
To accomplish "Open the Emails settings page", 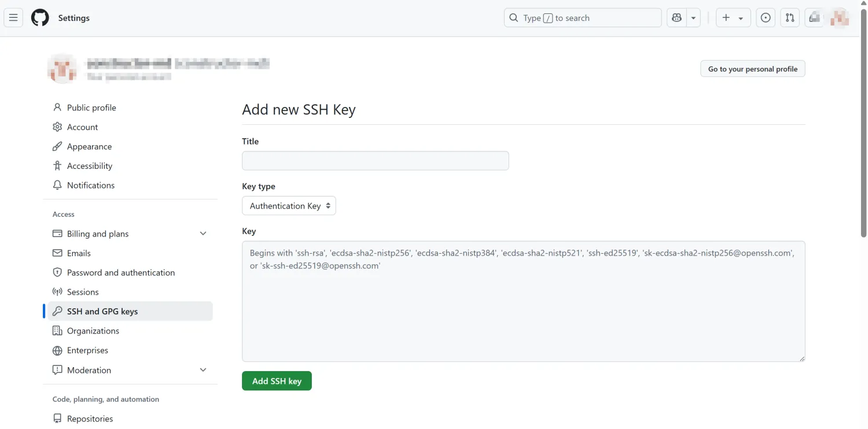I will click(79, 253).
